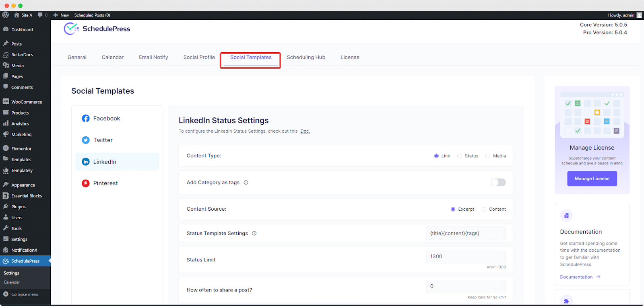This screenshot has width=644, height=306.
Task: Open Scheduled Posts (0) in admin bar
Action: coord(92,15)
